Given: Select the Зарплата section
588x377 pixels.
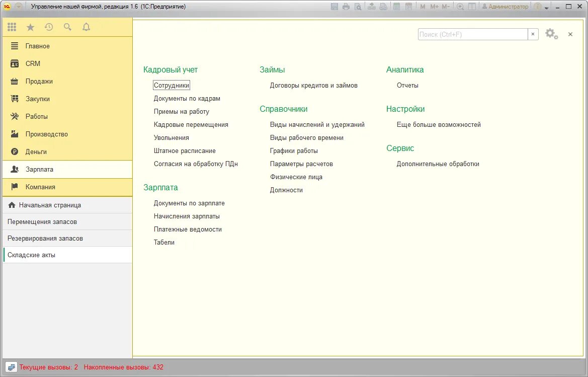Looking at the screenshot, I should [x=67, y=169].
